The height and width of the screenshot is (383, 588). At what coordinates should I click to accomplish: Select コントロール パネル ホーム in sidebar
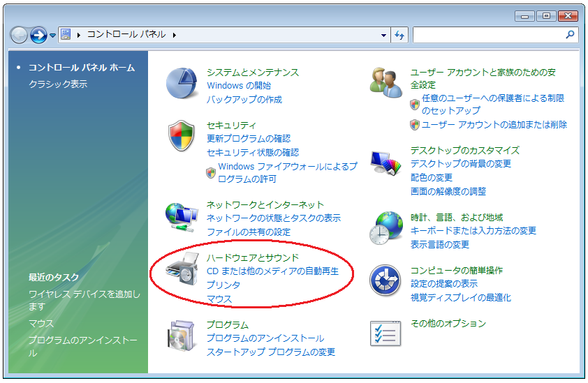point(81,68)
